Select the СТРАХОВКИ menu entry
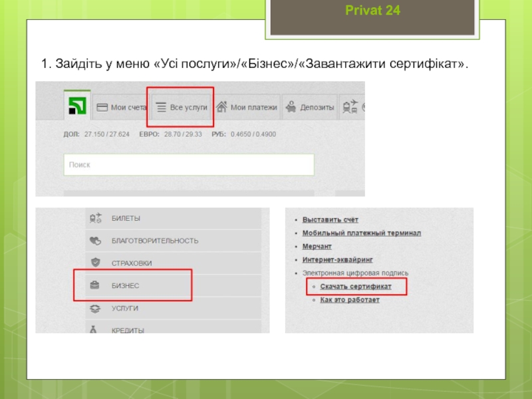532x399 pixels. pos(174,263)
